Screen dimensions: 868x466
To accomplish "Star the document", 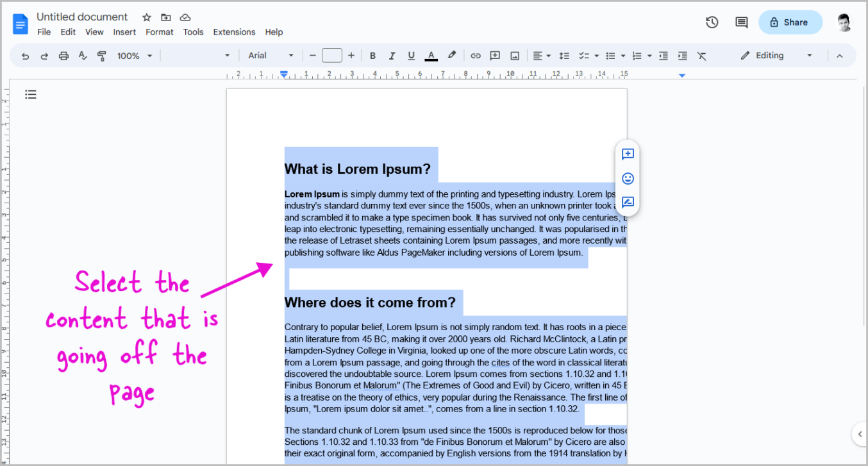I will coord(147,17).
